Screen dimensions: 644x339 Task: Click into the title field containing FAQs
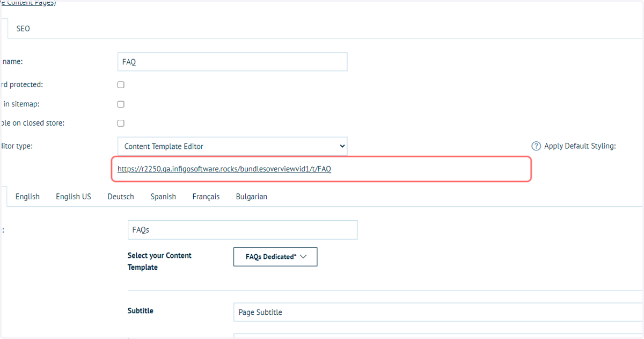pyautogui.click(x=243, y=230)
